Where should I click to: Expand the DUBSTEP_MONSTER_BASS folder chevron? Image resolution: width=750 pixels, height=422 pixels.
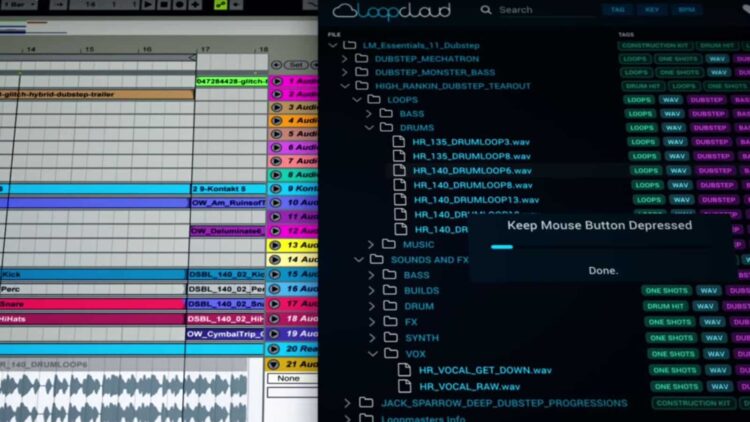pos(344,72)
